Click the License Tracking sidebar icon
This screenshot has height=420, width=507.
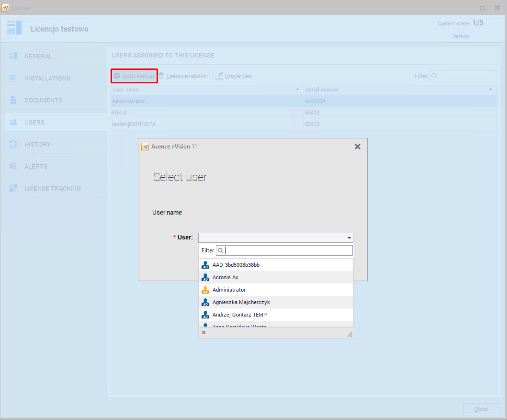point(13,188)
